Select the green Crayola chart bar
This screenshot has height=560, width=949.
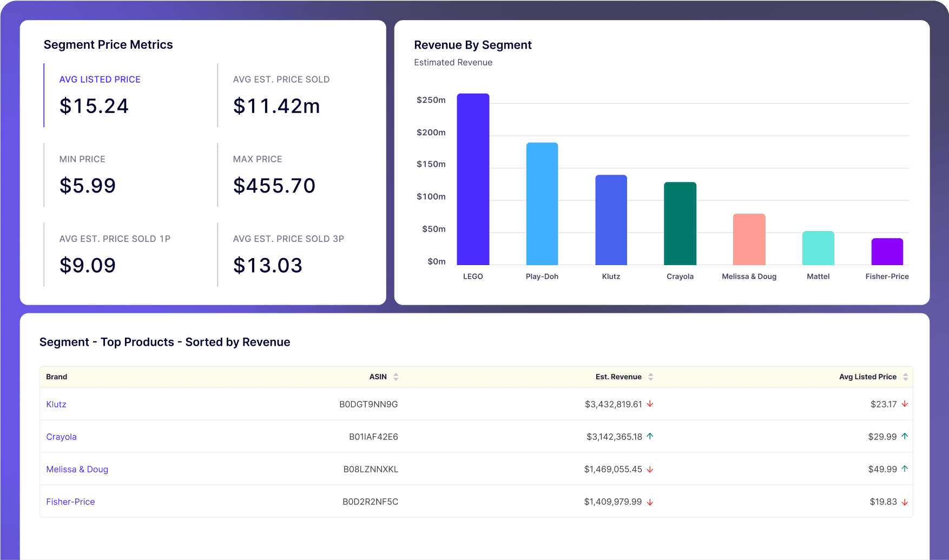click(x=680, y=223)
